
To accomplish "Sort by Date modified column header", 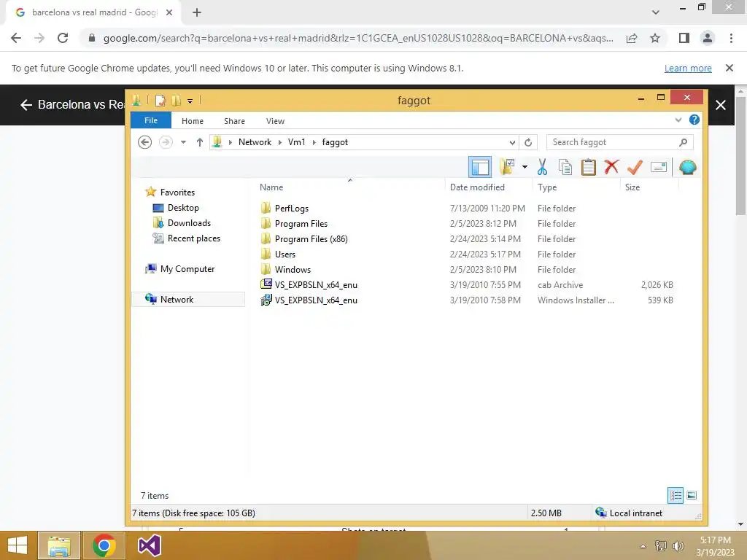I will (477, 187).
